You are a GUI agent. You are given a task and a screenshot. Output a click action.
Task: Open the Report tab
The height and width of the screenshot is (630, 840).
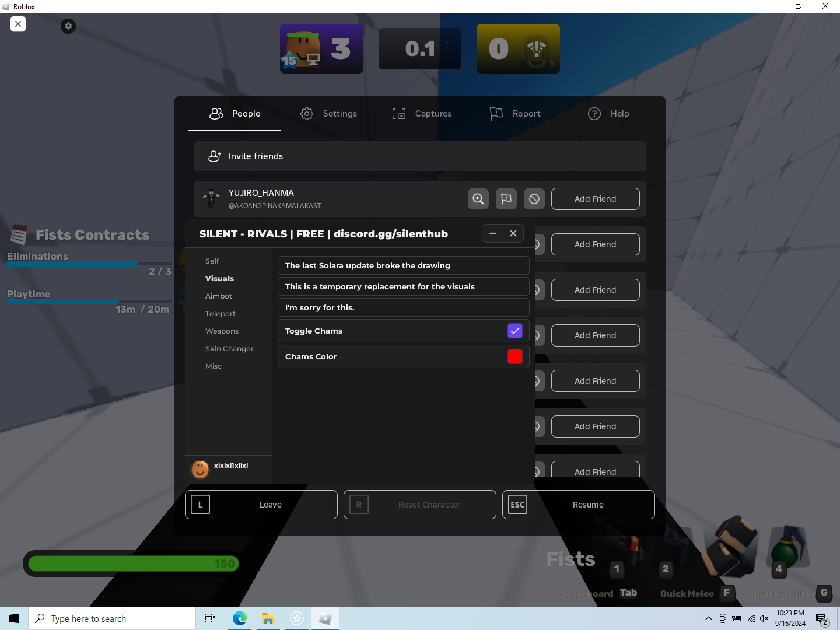[515, 114]
